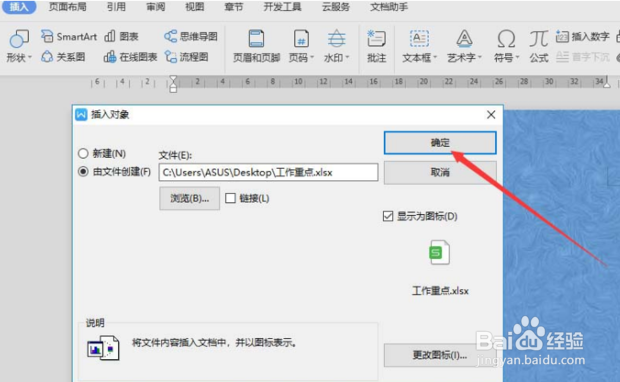
Task: Insert a 图表 chart
Action: (x=121, y=36)
